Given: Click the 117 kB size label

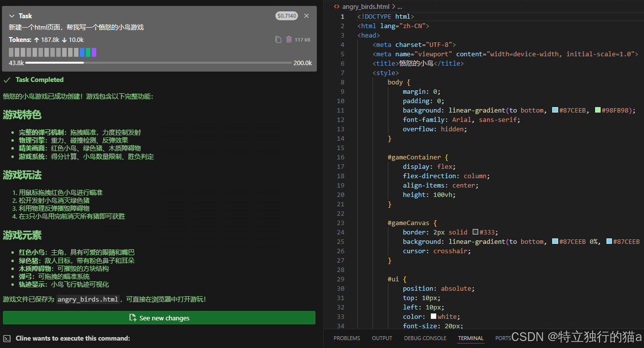Looking at the screenshot, I should click(x=303, y=39).
